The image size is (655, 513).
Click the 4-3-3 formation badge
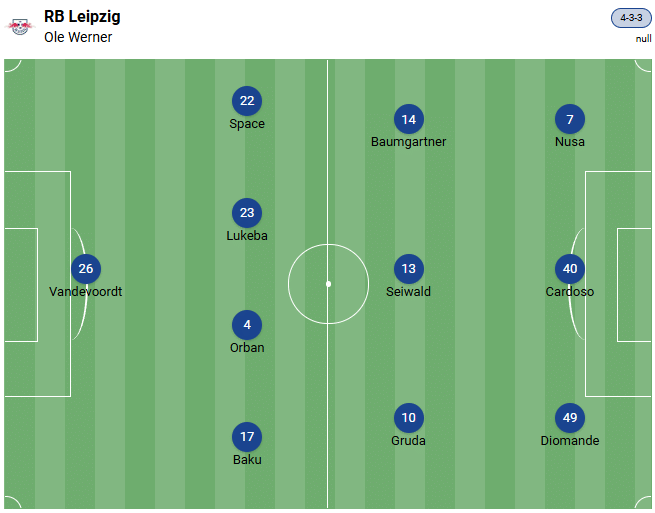coord(631,18)
